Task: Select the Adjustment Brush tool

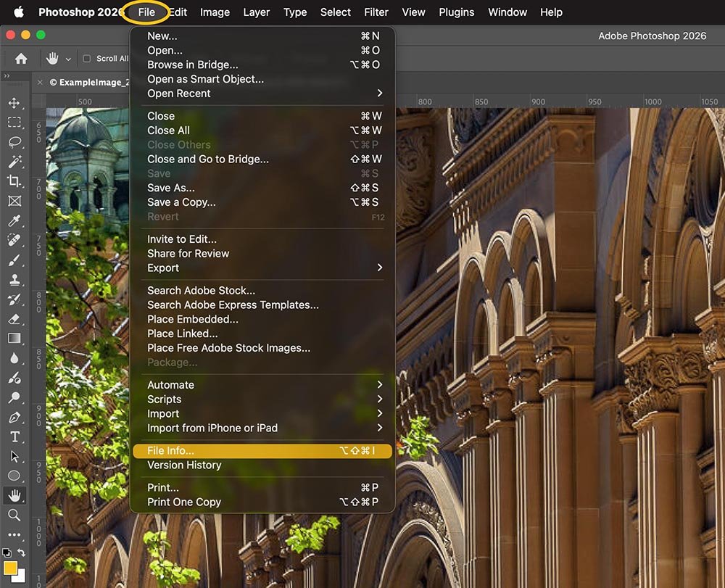Action: pos(14,378)
